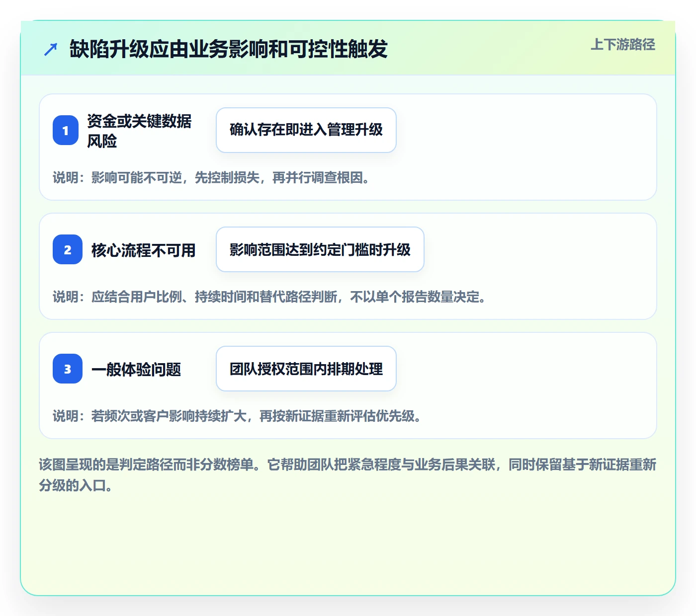Screen dimensions: 696x616
Task: Click the 团队授权范围内排期处理 box
Action: [306, 369]
